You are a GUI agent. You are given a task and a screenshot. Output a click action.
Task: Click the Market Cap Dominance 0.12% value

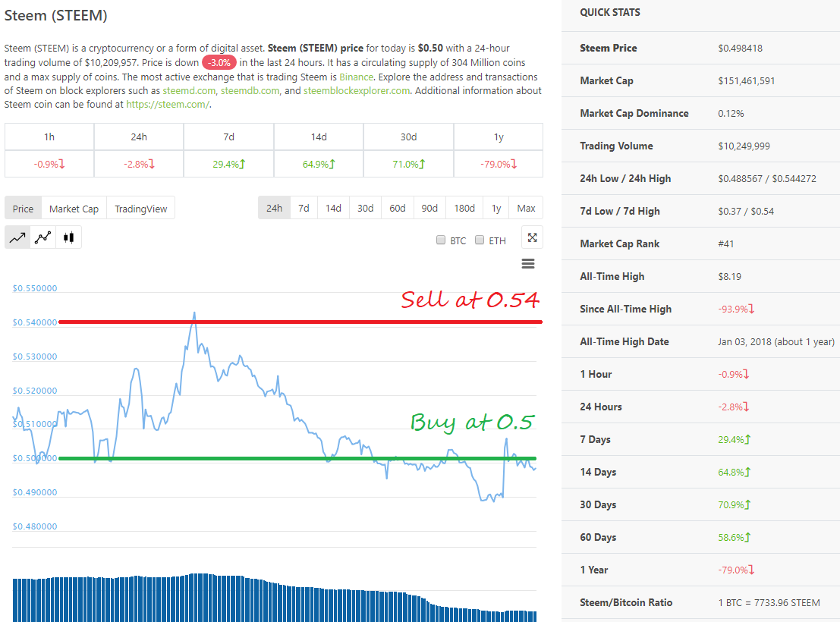click(x=731, y=114)
